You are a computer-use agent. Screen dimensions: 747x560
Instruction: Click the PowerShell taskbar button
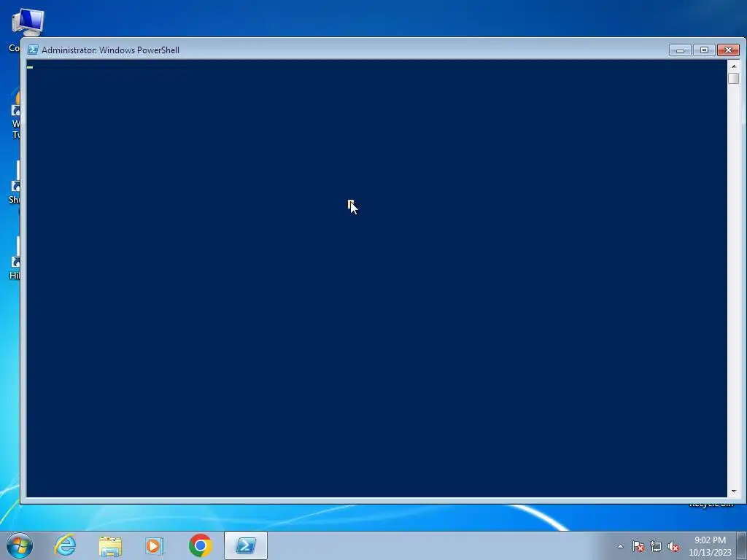pyautogui.click(x=246, y=545)
